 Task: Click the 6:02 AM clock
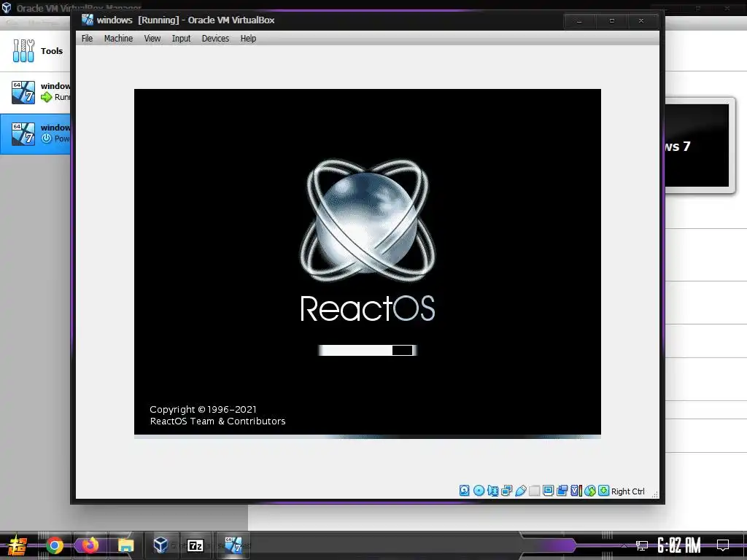pos(679,545)
